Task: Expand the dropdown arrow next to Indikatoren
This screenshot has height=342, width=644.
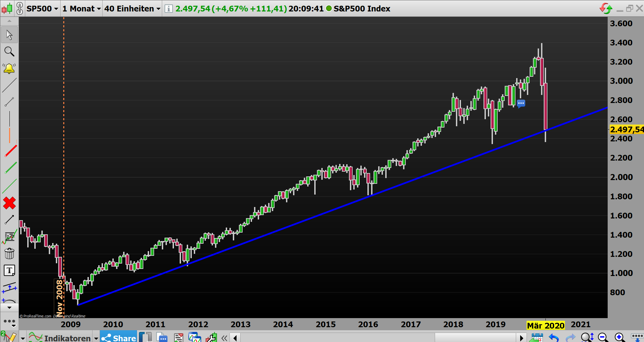Action: [x=96, y=338]
